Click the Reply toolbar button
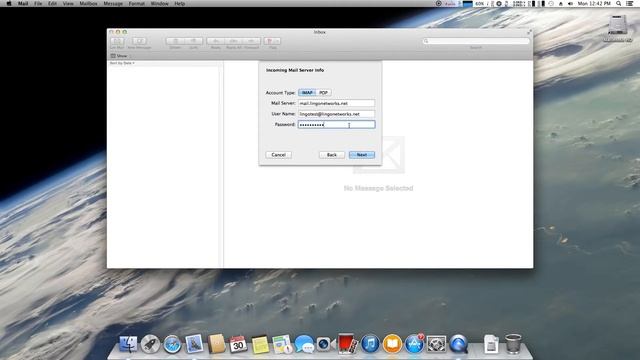The image size is (640, 360). pyautogui.click(x=216, y=41)
